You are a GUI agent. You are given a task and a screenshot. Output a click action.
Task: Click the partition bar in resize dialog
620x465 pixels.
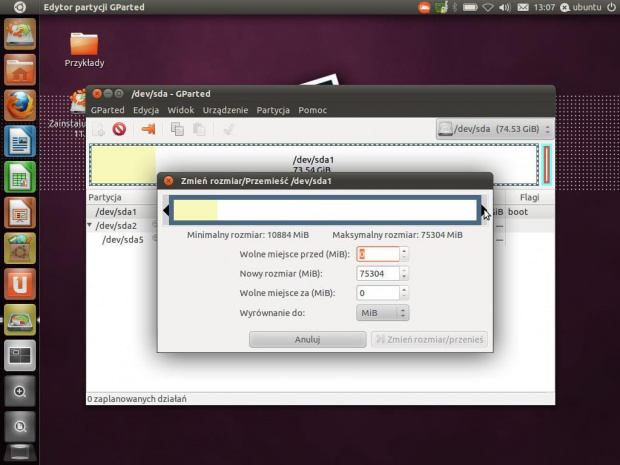click(x=325, y=210)
